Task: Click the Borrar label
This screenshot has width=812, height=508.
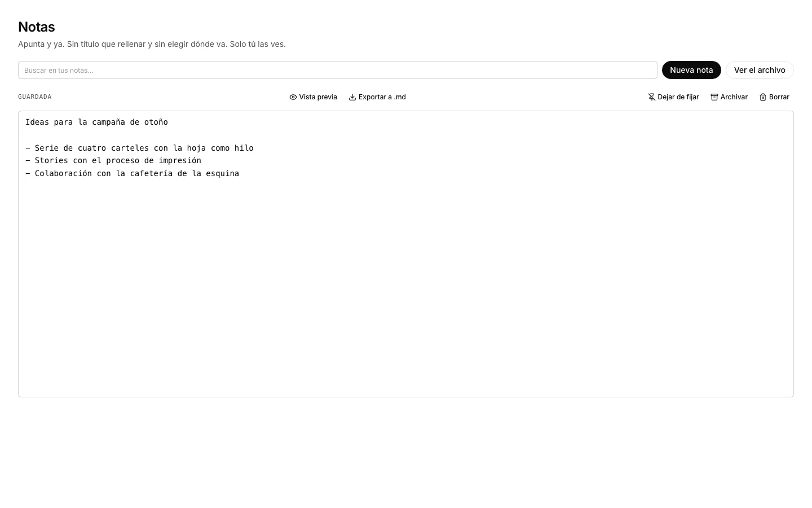Action: (779, 97)
